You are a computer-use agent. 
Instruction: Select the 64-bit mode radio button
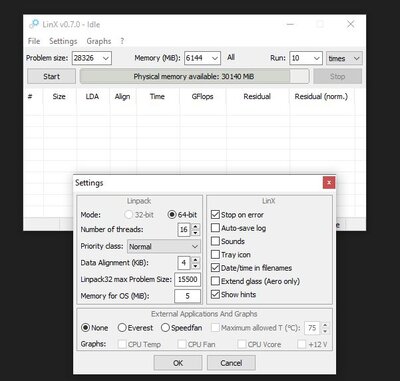172,215
